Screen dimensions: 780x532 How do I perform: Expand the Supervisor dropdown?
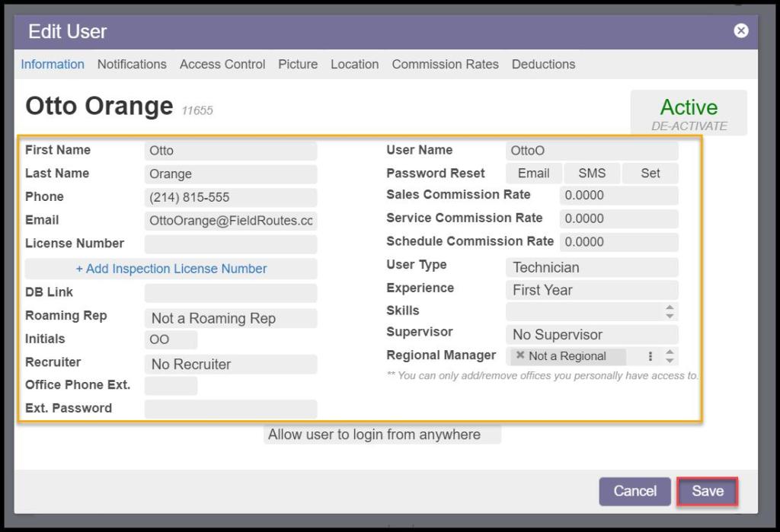click(x=591, y=334)
